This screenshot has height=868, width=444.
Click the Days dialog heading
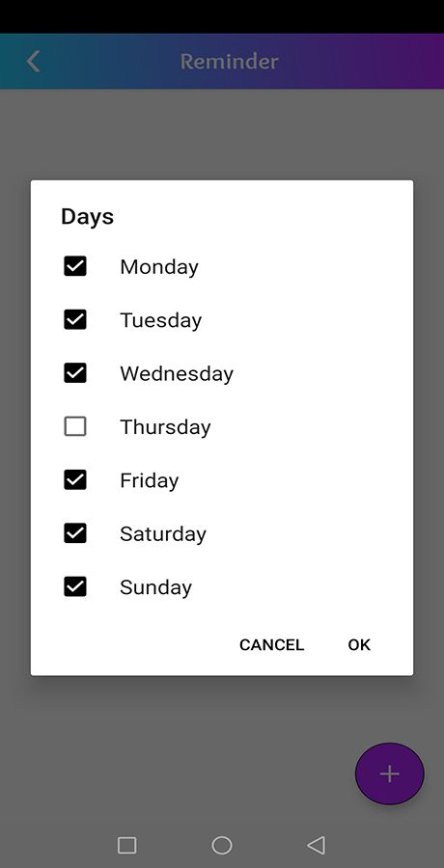tap(87, 216)
